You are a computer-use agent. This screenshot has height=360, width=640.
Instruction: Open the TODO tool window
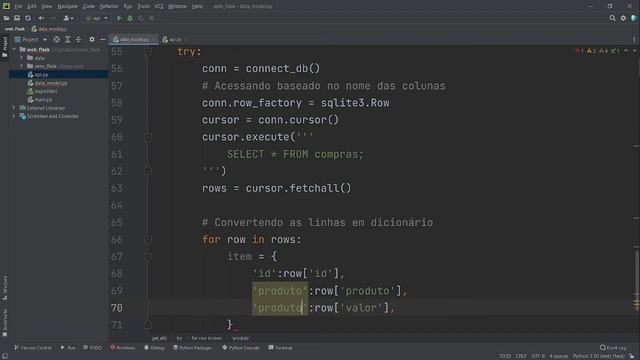coord(92,348)
